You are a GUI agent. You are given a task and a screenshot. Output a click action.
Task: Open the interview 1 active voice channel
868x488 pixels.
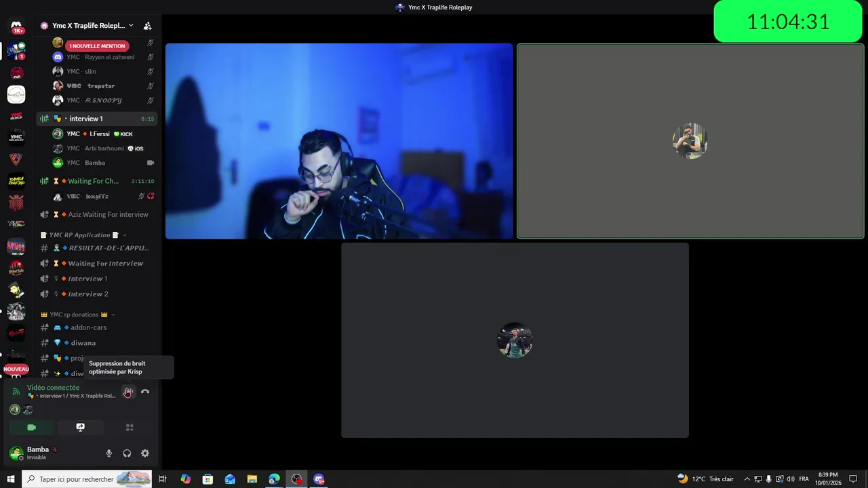coord(97,119)
